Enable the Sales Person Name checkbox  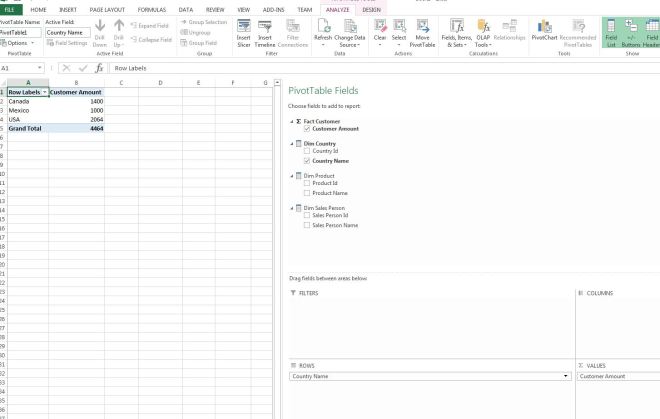pos(307,225)
